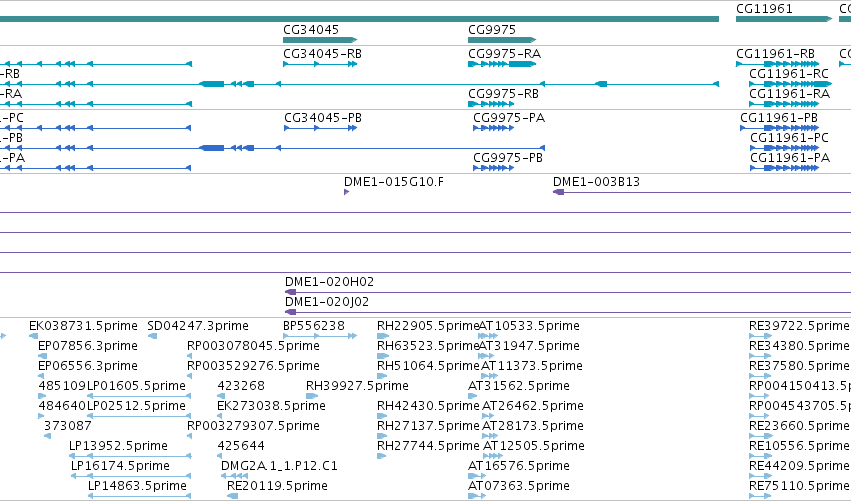
Task: Select EST EK273038.5prime
Action: (271, 406)
